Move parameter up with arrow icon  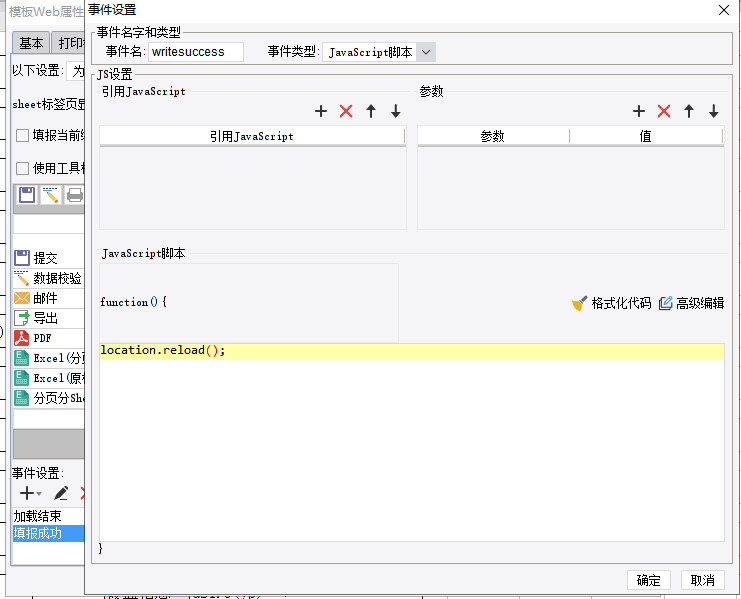[x=689, y=111]
